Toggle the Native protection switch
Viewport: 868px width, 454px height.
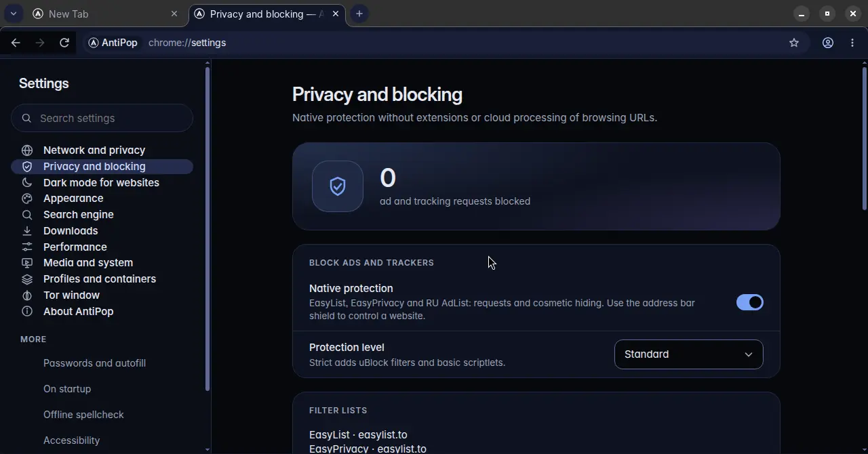pos(750,302)
